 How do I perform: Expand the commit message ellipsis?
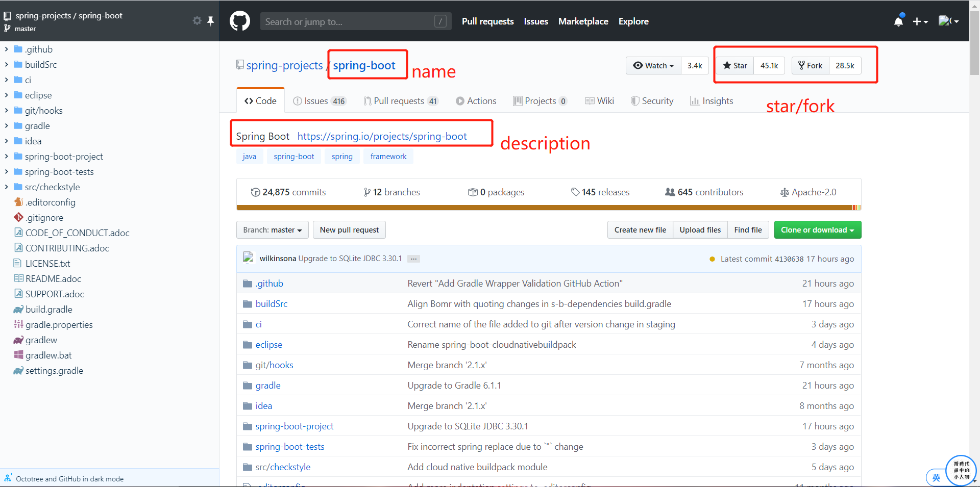click(414, 259)
